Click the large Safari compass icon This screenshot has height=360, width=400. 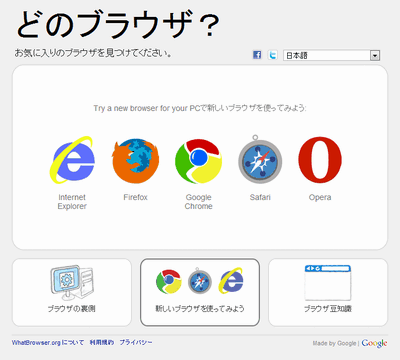(260, 159)
